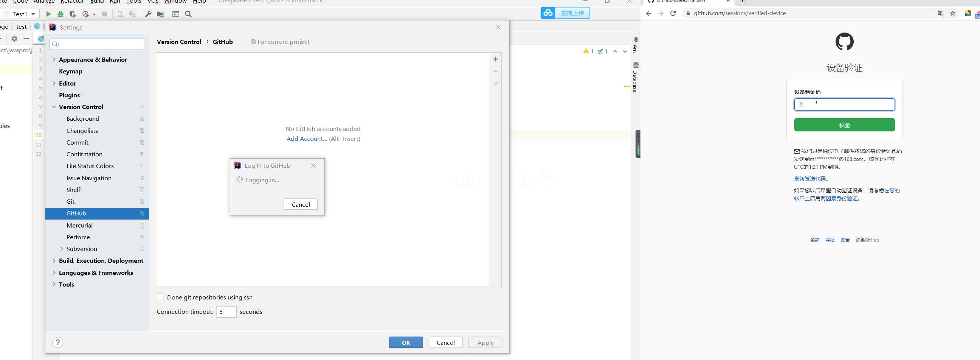The image size is (980, 360).
Task: Click the Profiler run icon
Action: (x=85, y=14)
